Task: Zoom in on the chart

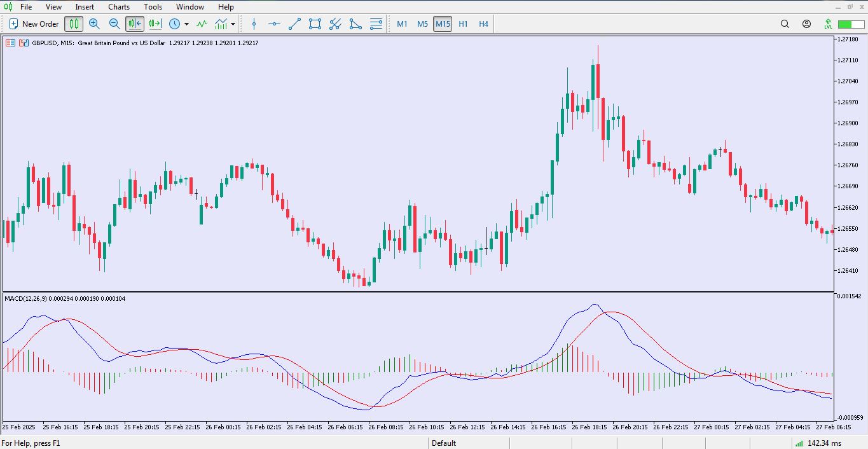Action: 94,24
